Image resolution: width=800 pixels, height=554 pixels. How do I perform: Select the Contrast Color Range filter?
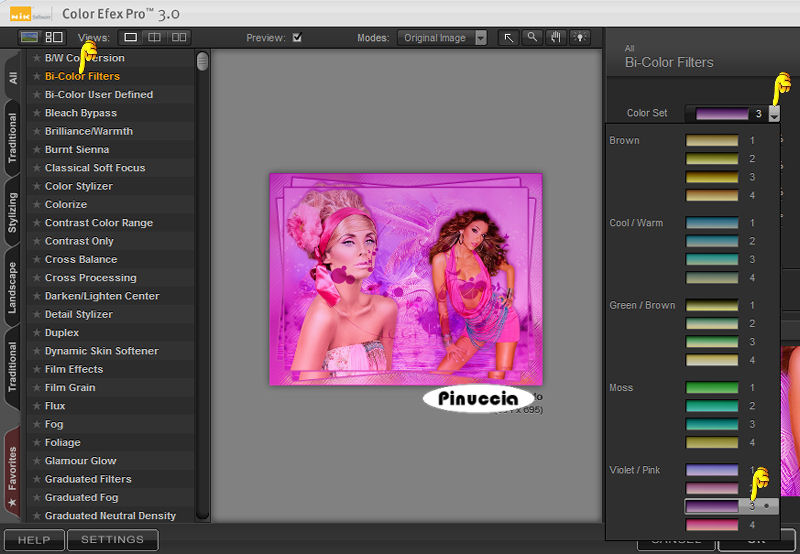(x=99, y=223)
